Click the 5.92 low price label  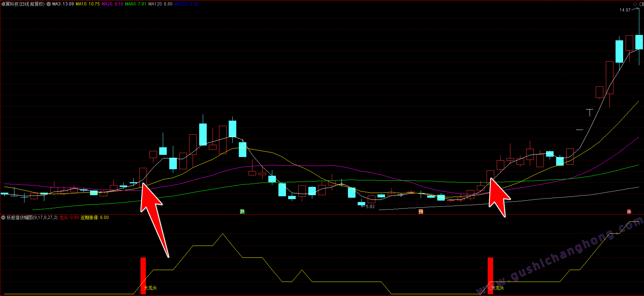click(x=370, y=207)
